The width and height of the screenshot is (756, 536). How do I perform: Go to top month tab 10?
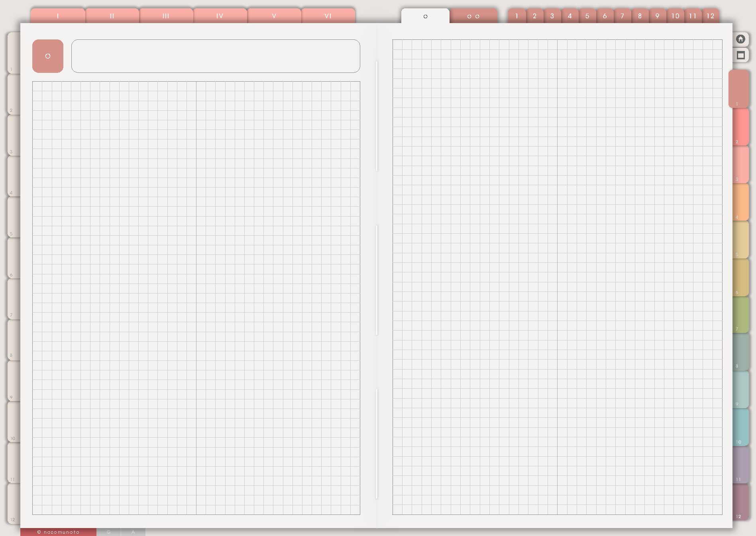(675, 16)
